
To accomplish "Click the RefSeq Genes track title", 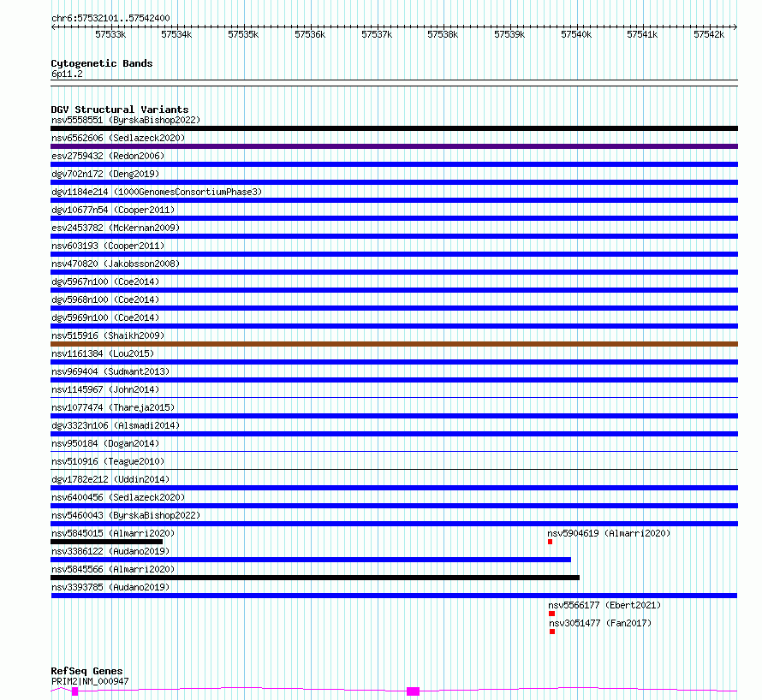I will (86, 671).
